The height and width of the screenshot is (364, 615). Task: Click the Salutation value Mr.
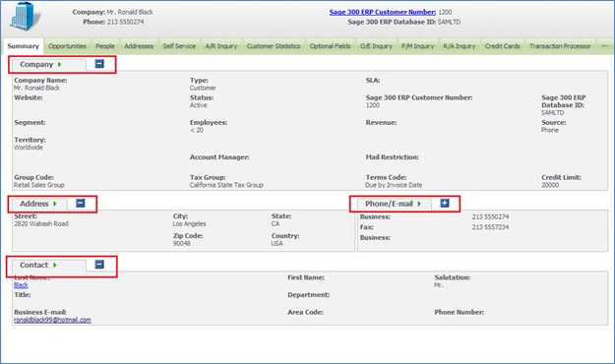point(439,285)
